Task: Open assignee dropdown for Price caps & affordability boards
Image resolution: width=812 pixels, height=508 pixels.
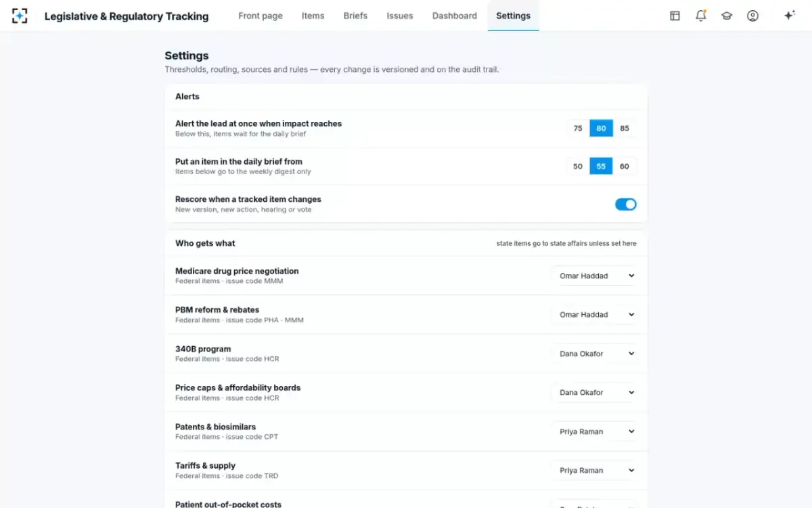Action: tap(595, 392)
